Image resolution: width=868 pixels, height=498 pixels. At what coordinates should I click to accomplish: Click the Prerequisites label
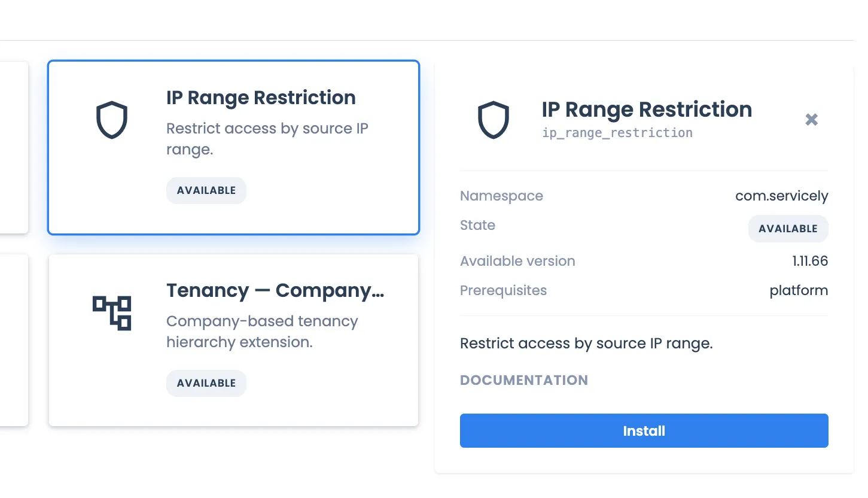tap(503, 290)
